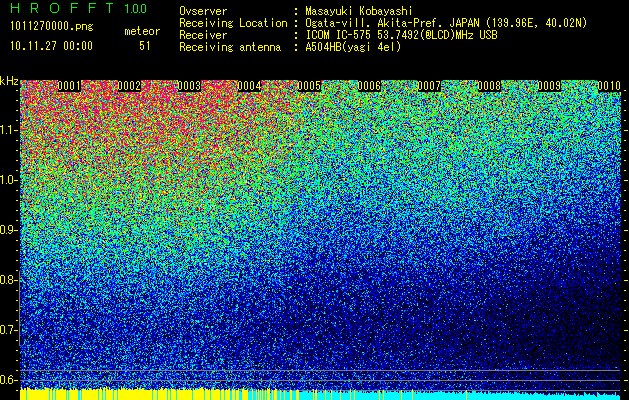Click the 0.7 frequency axis label
629x400 pixels.
click(x=9, y=330)
